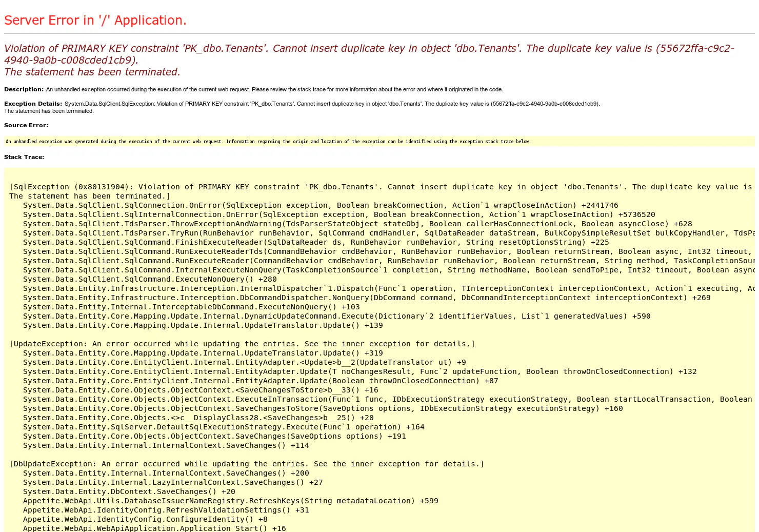The image size is (759, 532).
Task: Click the "DynamicUpdateCommand.Execute" line
Action: pos(337,316)
